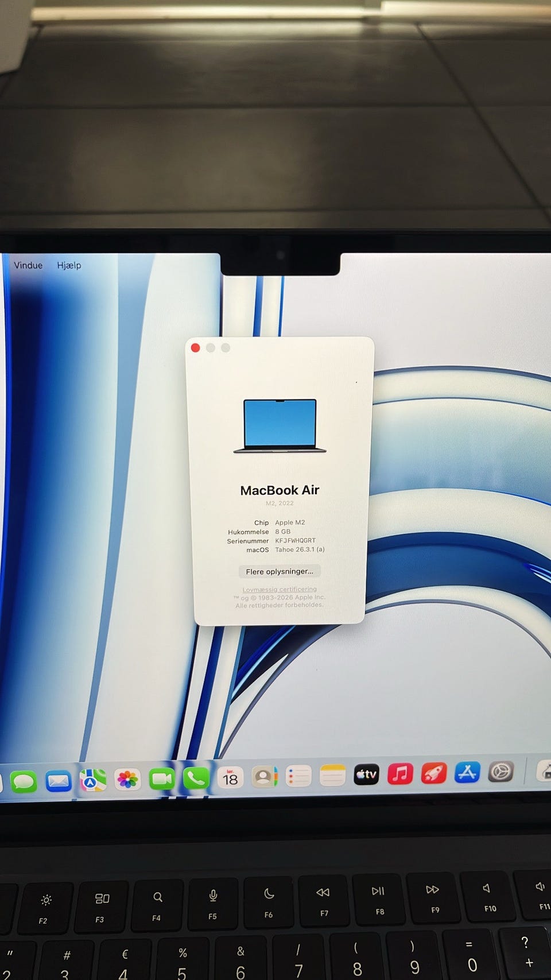551x980 pixels.
Task: Select the serial number KFJFWHQGRT
Action: (295, 540)
